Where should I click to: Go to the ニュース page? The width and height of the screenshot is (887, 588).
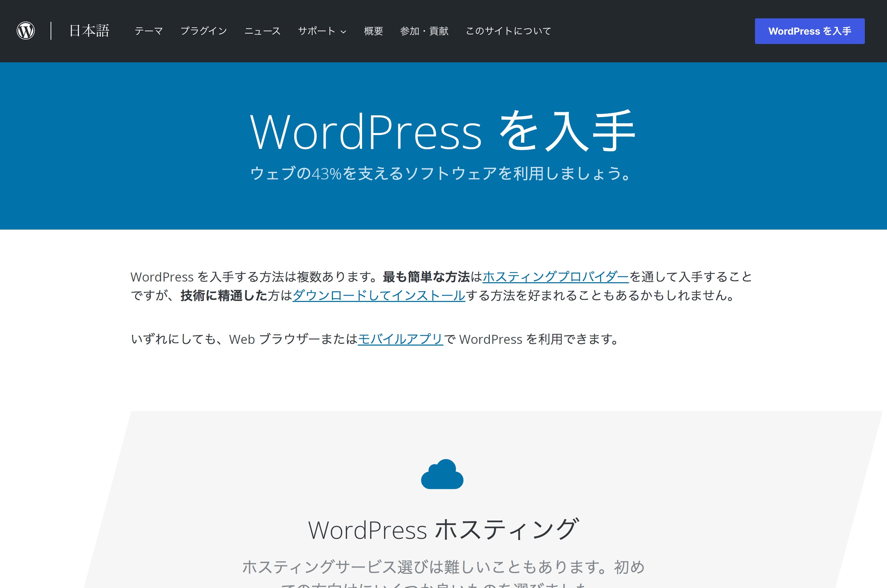262,31
